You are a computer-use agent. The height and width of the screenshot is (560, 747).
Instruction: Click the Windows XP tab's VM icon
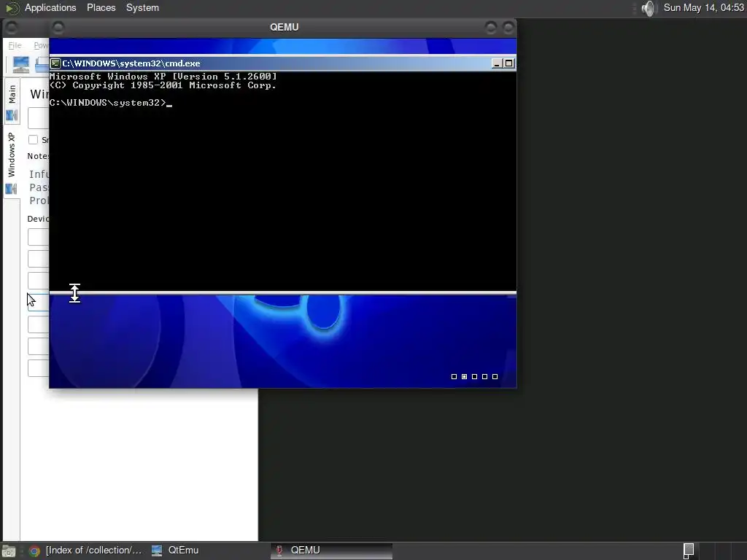12,189
